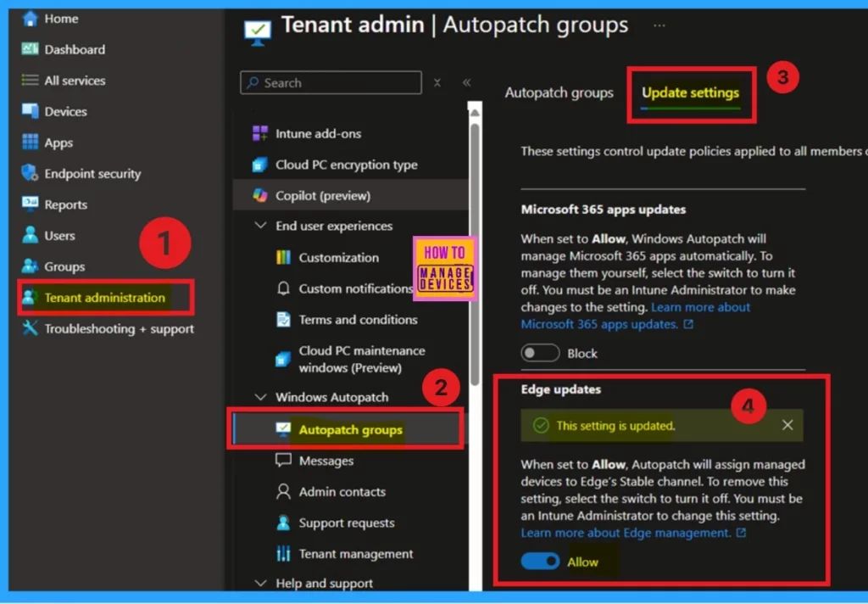868x604 pixels.
Task: Click the Cloud PC encryption type icon
Action: (x=260, y=165)
